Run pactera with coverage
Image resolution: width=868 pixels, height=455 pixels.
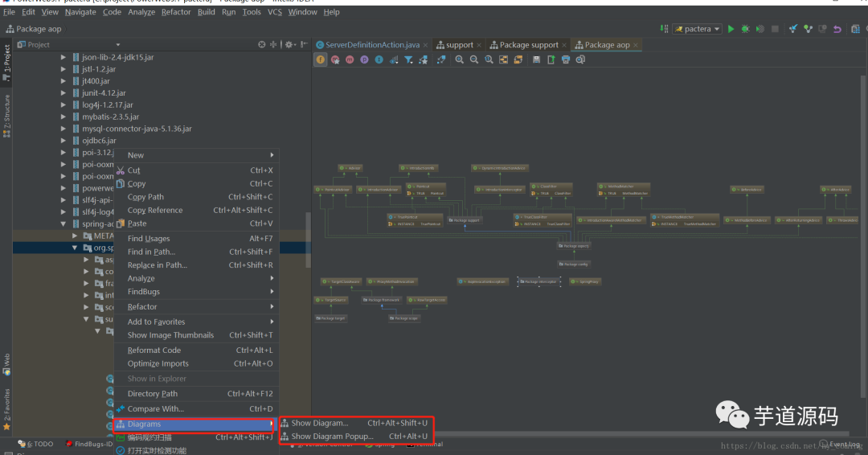(760, 29)
